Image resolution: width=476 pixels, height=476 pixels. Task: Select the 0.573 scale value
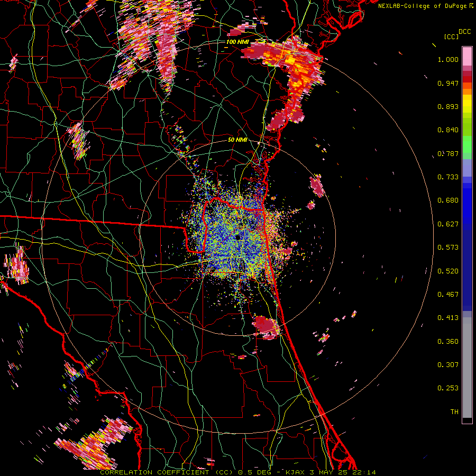click(x=448, y=248)
